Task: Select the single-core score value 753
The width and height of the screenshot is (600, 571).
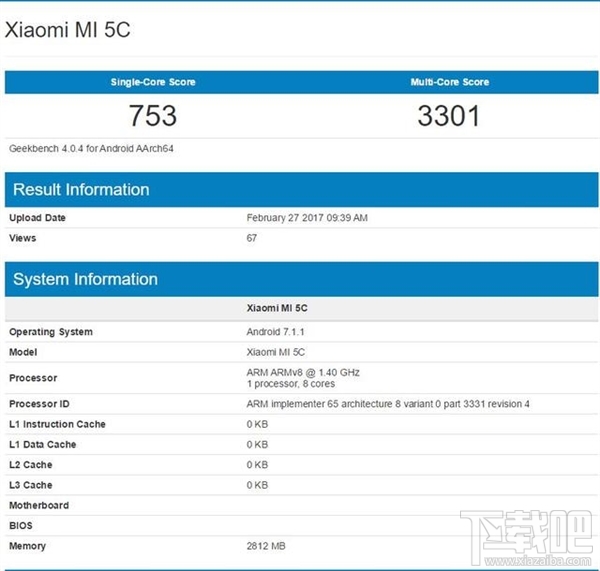Action: pos(153,116)
